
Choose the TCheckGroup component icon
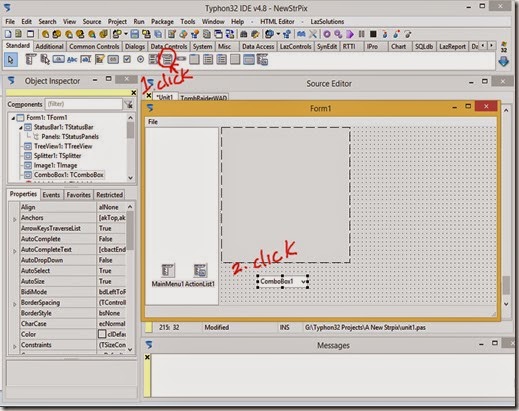click(x=222, y=60)
